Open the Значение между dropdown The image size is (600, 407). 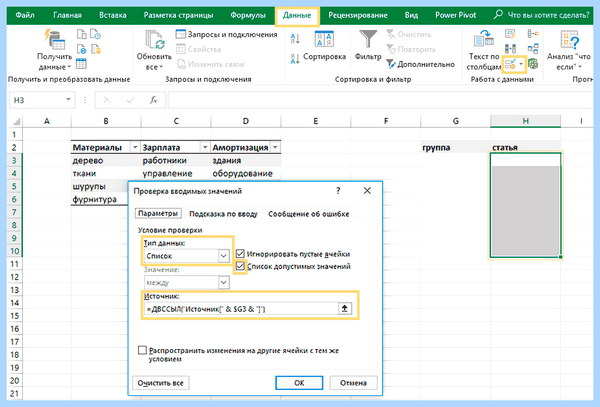223,282
